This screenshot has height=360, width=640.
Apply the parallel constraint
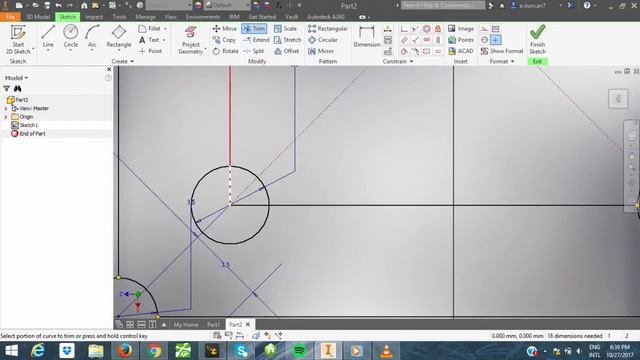(404, 40)
